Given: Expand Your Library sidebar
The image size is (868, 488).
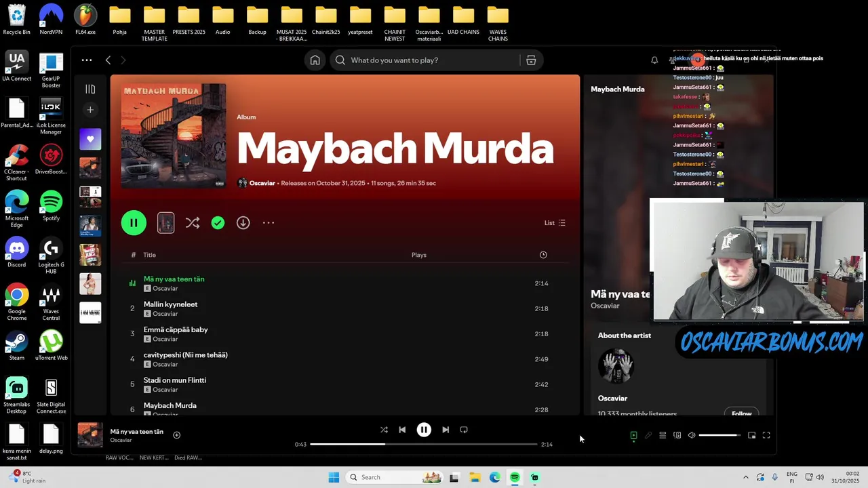Looking at the screenshot, I should click(90, 89).
